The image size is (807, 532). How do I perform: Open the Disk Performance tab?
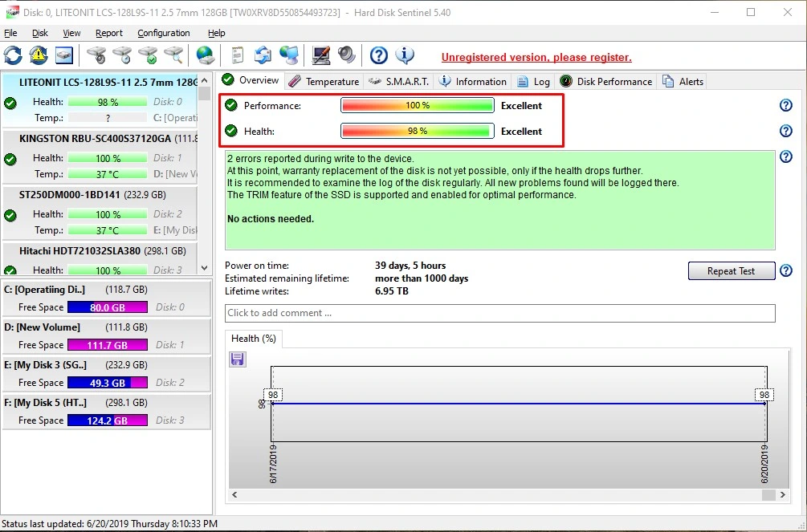[606, 81]
